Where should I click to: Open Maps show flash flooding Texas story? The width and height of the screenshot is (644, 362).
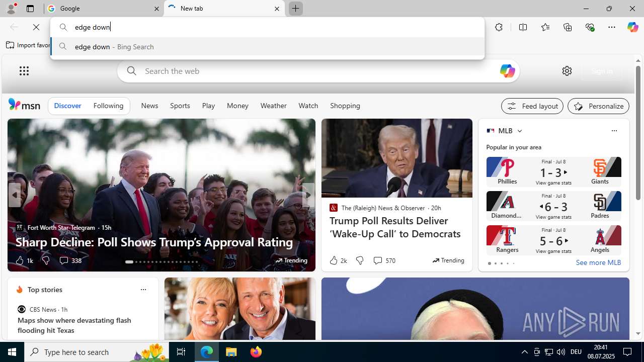74,325
